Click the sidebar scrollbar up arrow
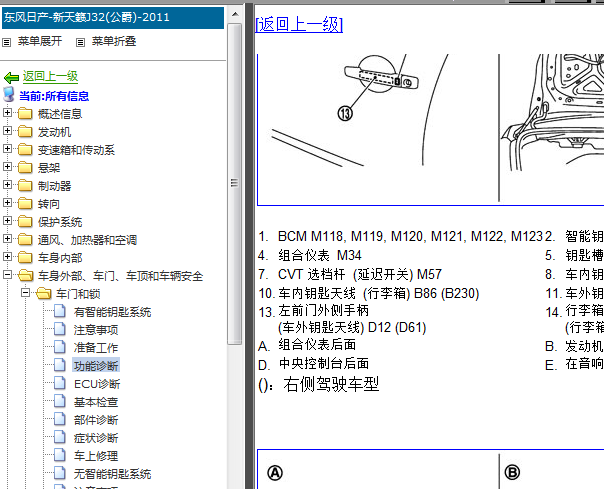The image size is (604, 489). (235, 15)
